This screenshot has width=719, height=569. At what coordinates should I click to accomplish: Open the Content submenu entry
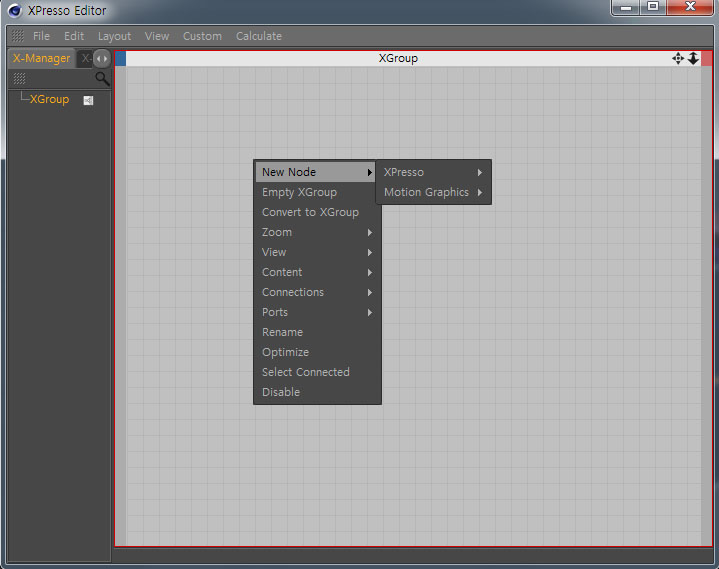(317, 272)
